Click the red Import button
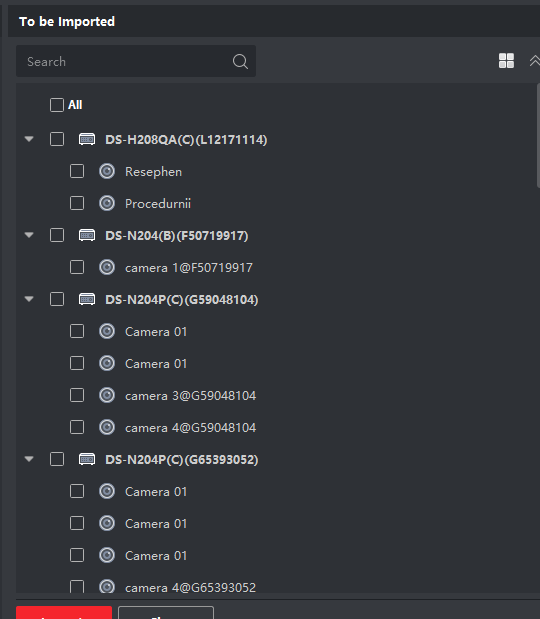 point(64,613)
